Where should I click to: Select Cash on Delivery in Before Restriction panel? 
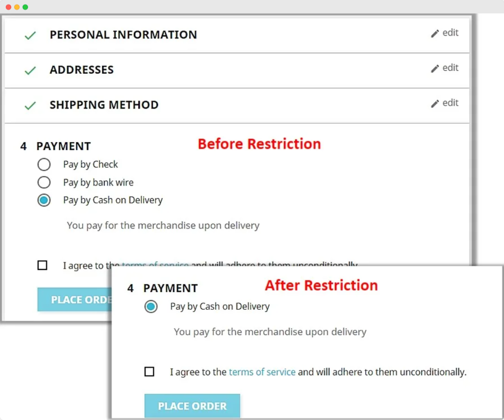click(44, 200)
